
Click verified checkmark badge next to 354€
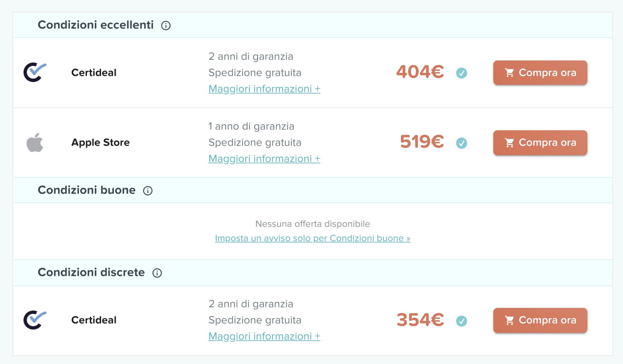[461, 321]
